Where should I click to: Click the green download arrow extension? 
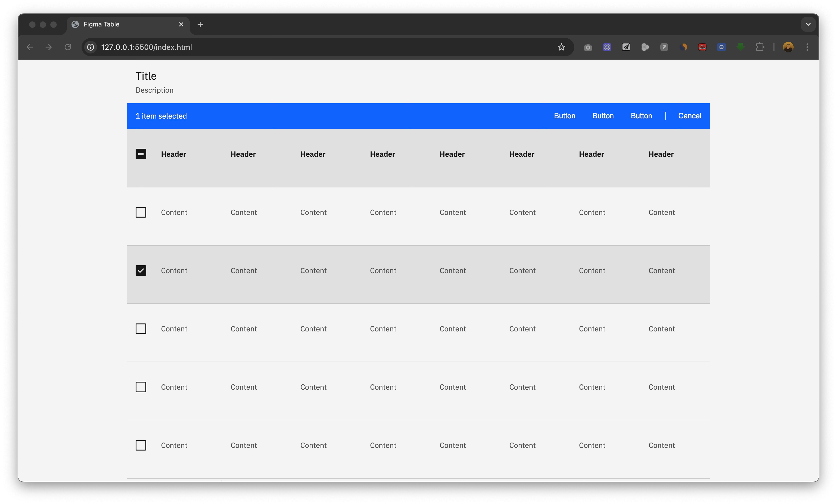coord(741,47)
